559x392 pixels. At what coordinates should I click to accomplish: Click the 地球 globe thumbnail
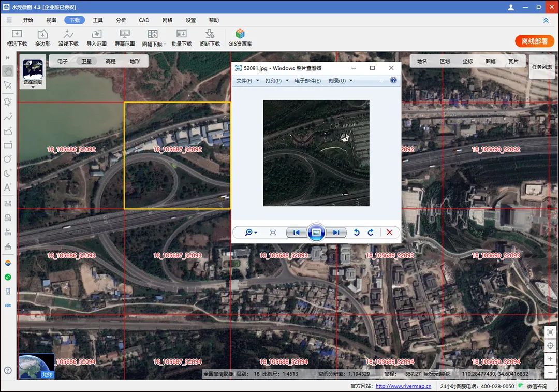(36, 366)
